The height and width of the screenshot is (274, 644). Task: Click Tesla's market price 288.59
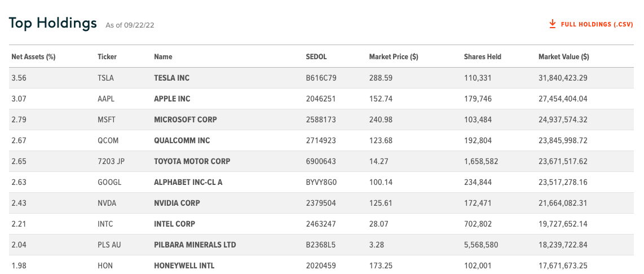coord(381,78)
